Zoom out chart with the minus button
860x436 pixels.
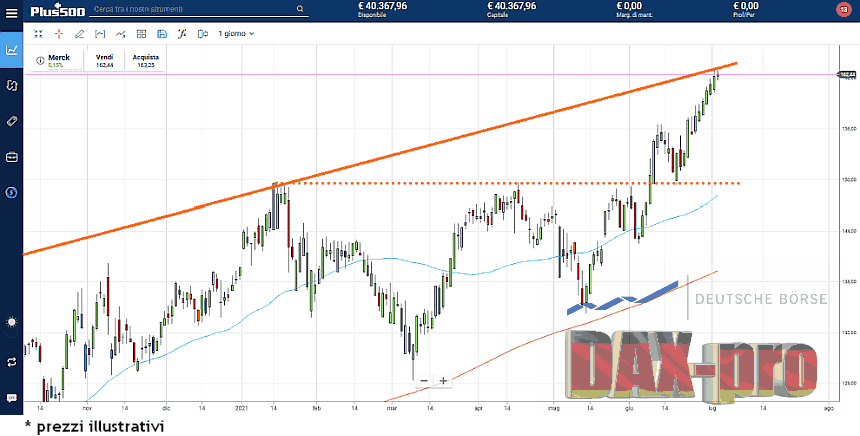coord(423,381)
